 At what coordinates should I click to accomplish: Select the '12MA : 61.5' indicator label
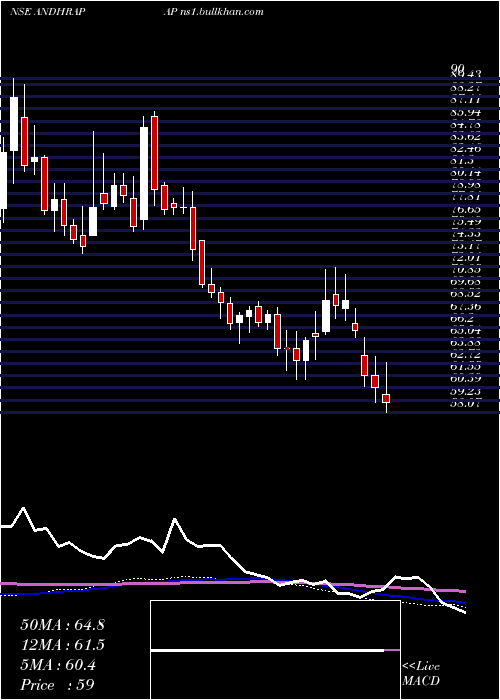(62, 645)
